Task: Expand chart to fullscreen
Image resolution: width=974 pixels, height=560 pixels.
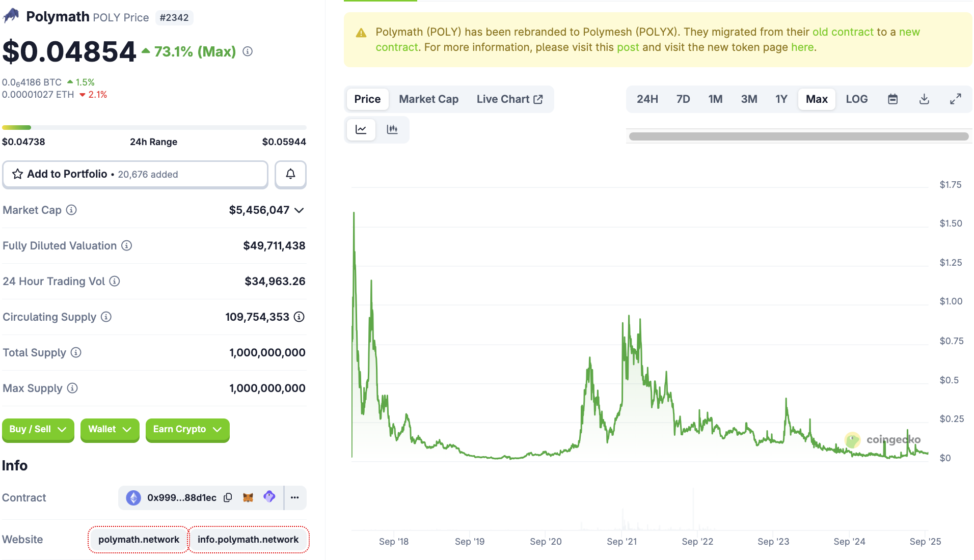Action: [956, 99]
